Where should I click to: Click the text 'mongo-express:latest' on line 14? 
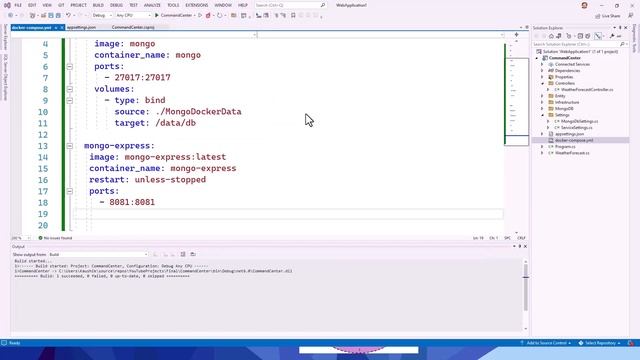[175, 157]
